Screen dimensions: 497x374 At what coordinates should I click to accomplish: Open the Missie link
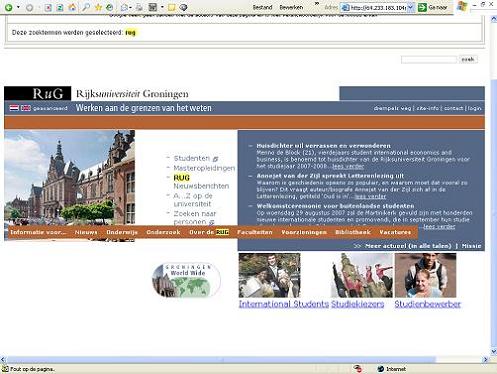click(x=471, y=246)
